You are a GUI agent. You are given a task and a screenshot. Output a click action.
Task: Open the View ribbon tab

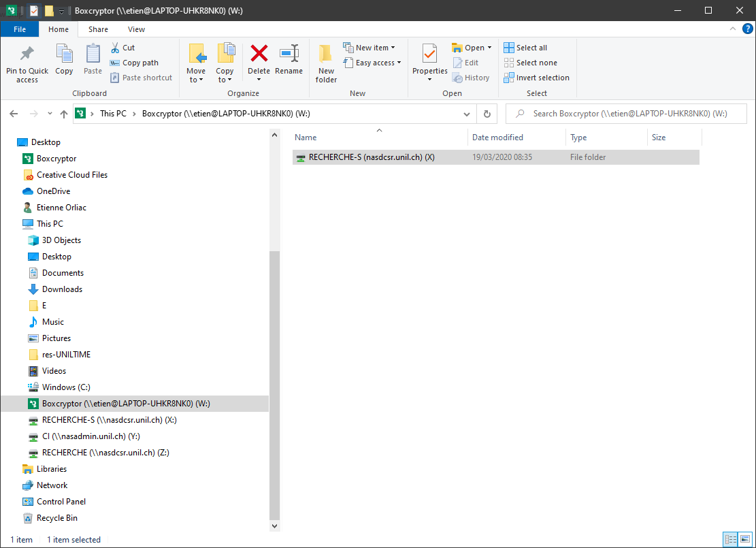click(x=136, y=29)
